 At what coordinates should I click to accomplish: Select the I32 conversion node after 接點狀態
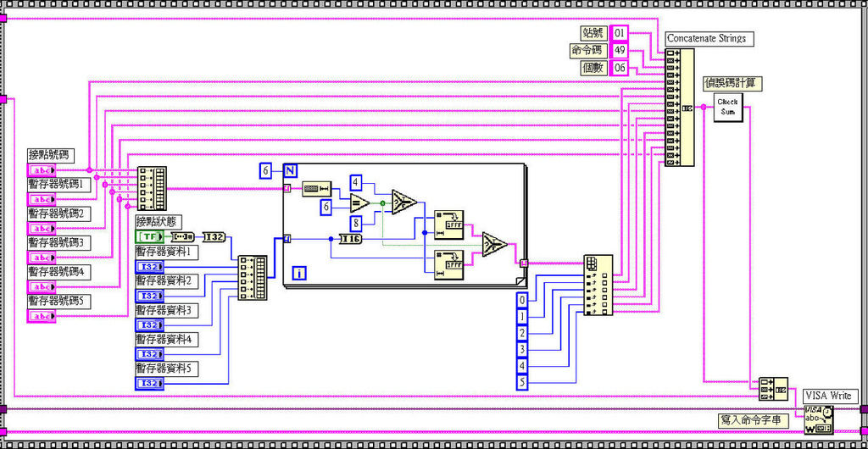(214, 237)
